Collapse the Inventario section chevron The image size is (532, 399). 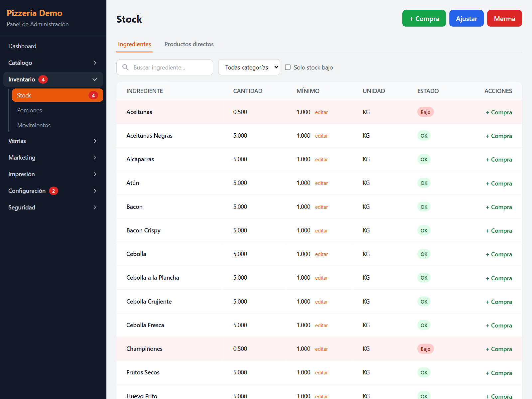coord(95,79)
